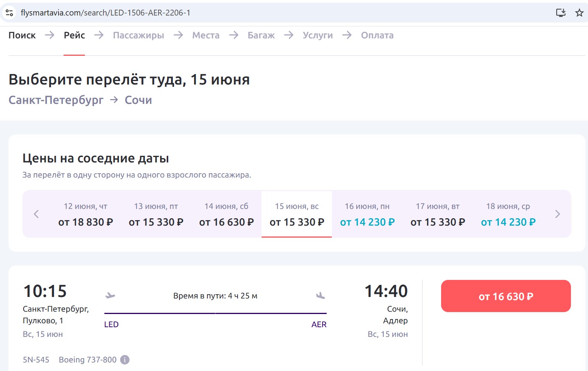This screenshot has height=371, width=588.
Task: Go back to the Поиск step
Action: pos(22,35)
